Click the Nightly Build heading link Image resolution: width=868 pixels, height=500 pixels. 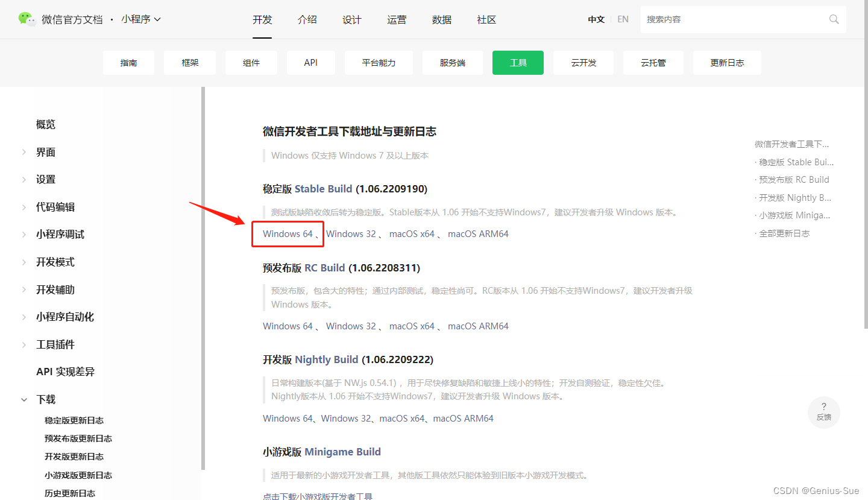(x=327, y=359)
